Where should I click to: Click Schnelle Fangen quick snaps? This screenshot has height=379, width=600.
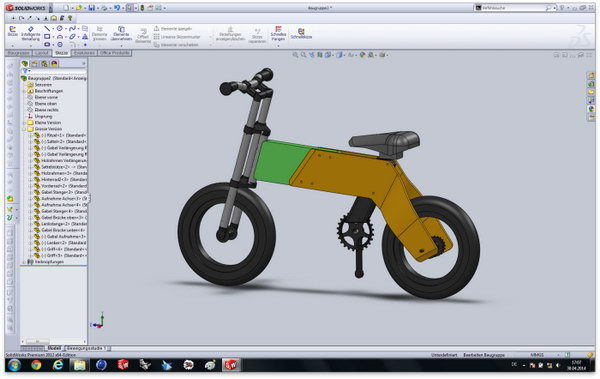point(278,33)
